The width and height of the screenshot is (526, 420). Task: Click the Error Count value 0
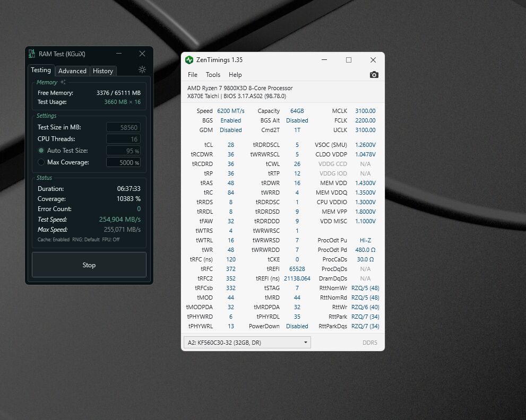pyautogui.click(x=139, y=209)
